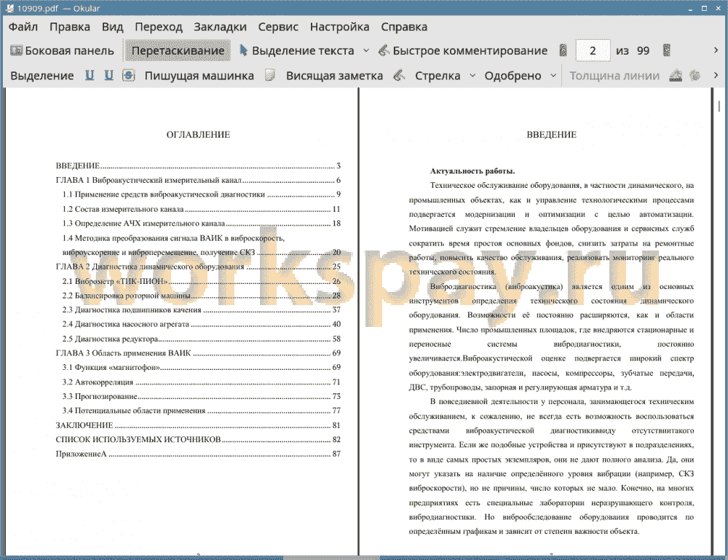Viewport: 728px width, 560px height.
Task: Select the Пишущая машинка typewriter tool
Action: pos(199,76)
